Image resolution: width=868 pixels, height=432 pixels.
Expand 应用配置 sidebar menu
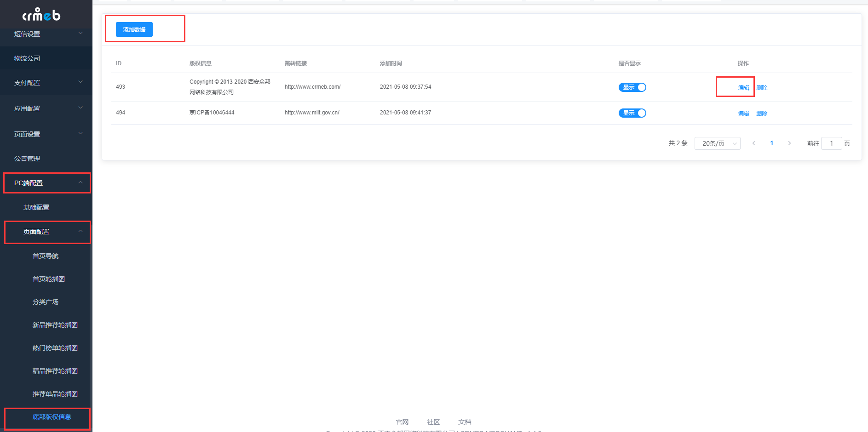(46, 108)
